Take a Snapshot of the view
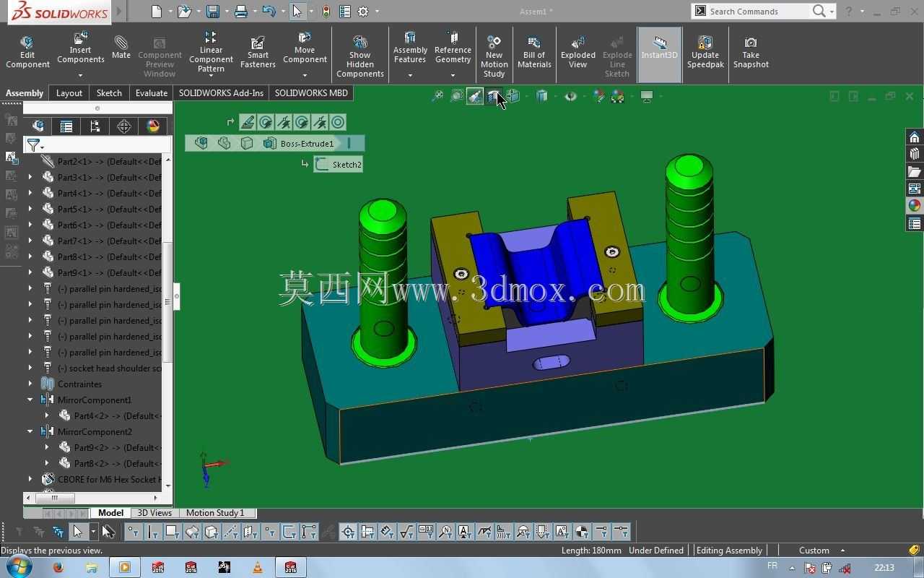 (x=751, y=53)
